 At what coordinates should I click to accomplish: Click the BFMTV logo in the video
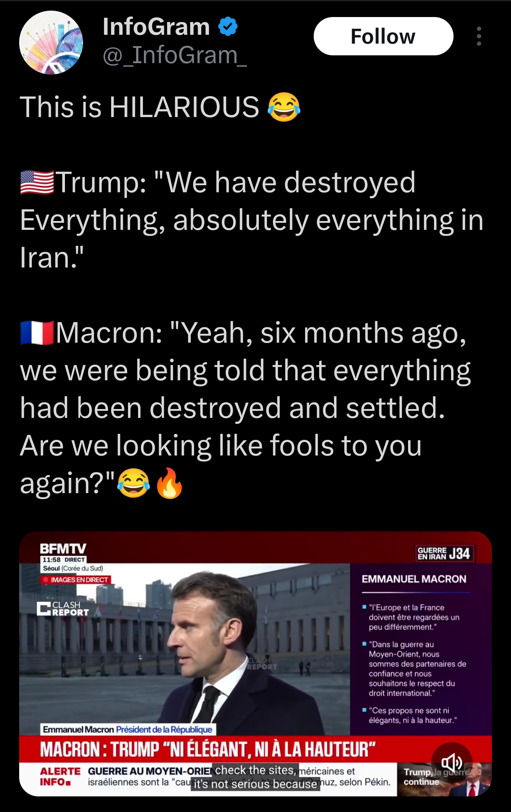(x=63, y=549)
